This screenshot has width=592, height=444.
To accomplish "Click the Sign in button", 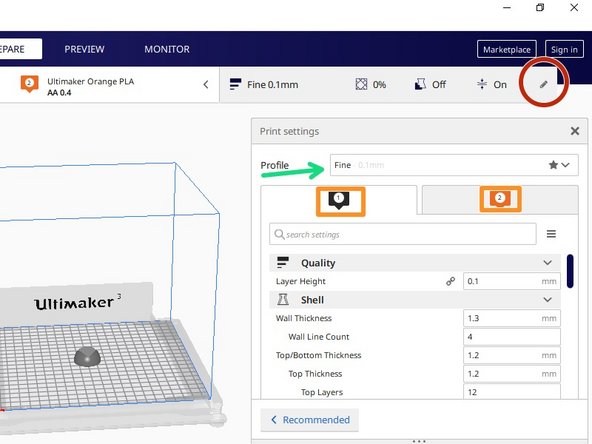I will coord(564,49).
